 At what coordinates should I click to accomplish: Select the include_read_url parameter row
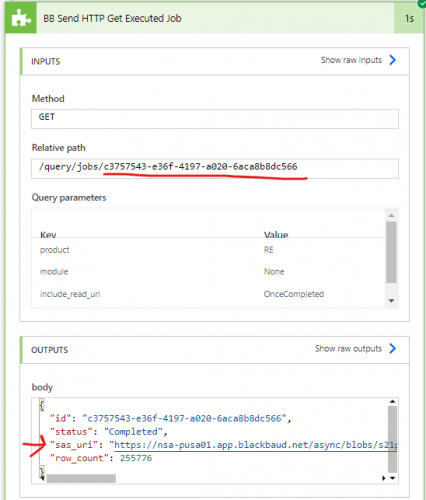pyautogui.click(x=208, y=294)
